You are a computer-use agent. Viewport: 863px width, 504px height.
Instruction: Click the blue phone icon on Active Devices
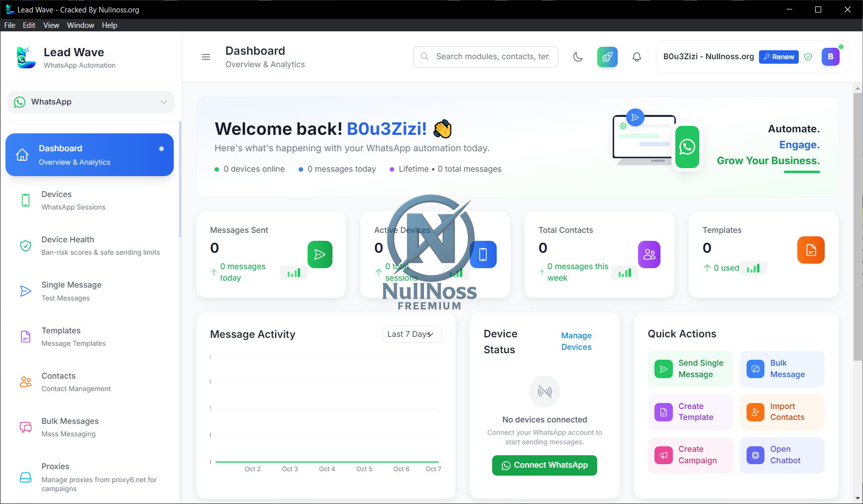pos(483,254)
